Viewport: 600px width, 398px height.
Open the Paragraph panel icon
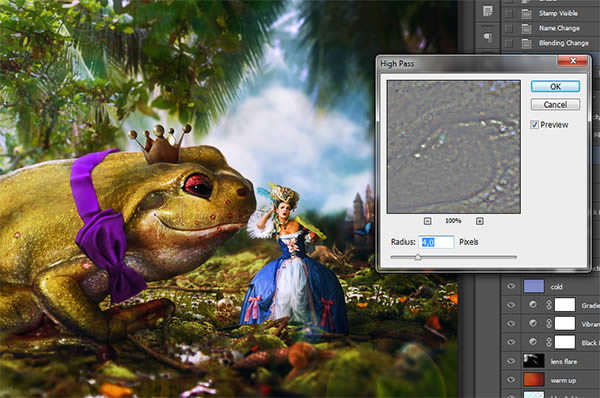[x=488, y=37]
